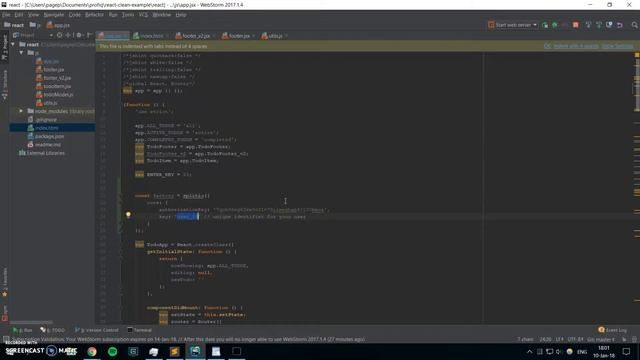Open the Window menu
Image resolution: width=640 pixels, height=360 pixels.
(162, 15)
